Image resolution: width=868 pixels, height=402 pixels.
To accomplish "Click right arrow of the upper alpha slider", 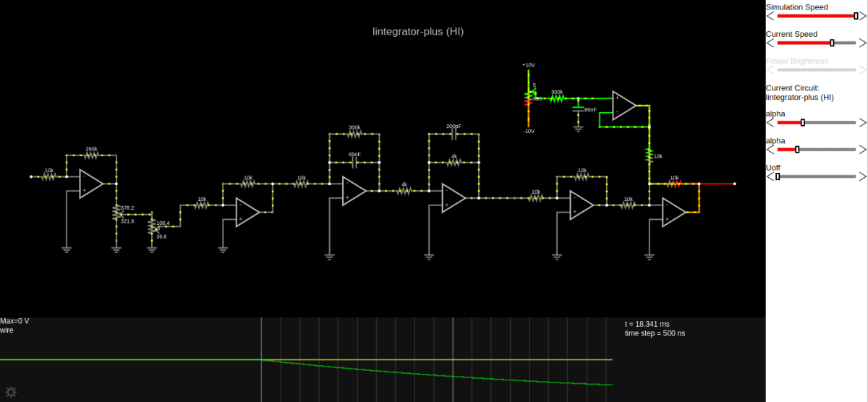I will pos(862,123).
